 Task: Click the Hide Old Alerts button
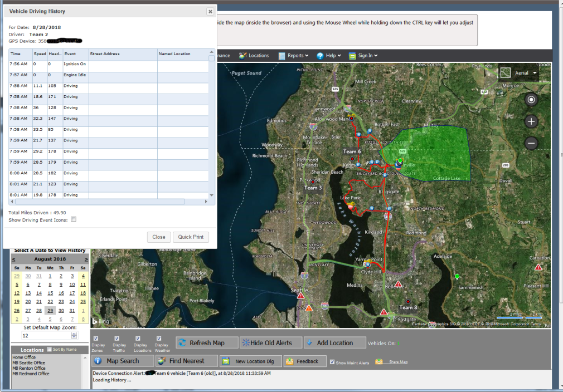(x=271, y=343)
